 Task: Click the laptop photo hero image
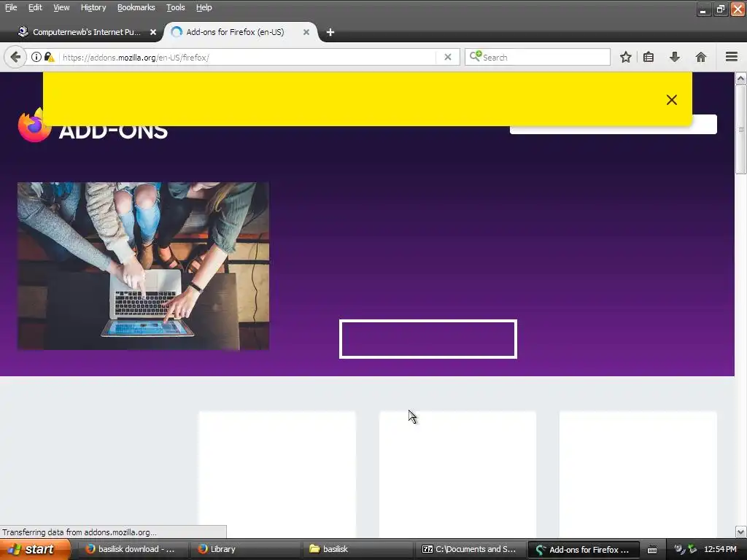tap(144, 266)
